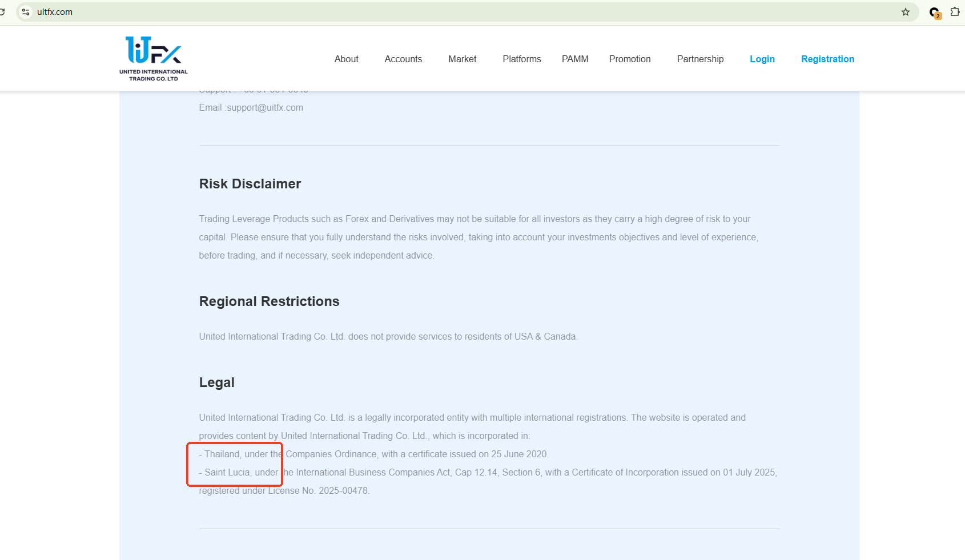Viewport: 965px width, 560px height.
Task: Click the Regional Restrictions heading
Action: [269, 301]
